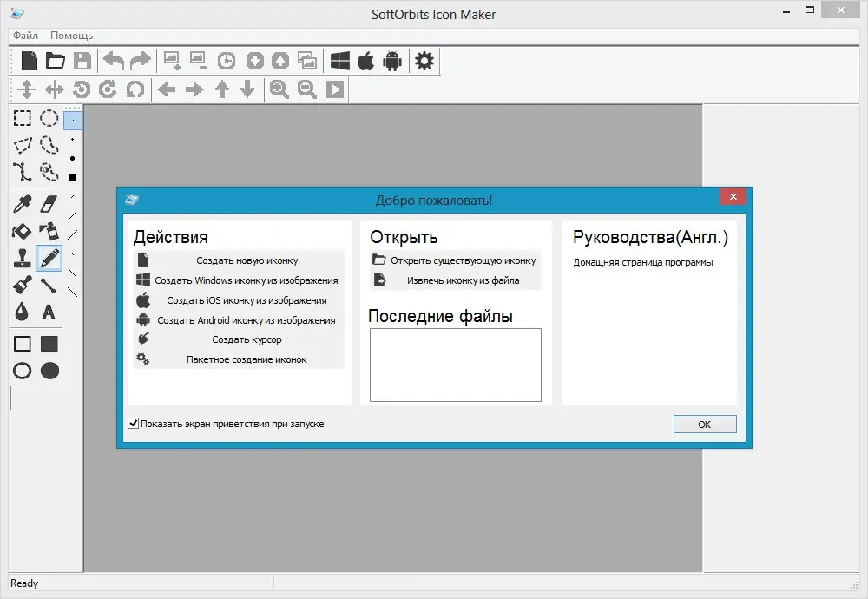Image resolution: width=868 pixels, height=599 pixels.
Task: Click the Windows icon on the toolbar
Action: click(x=339, y=61)
